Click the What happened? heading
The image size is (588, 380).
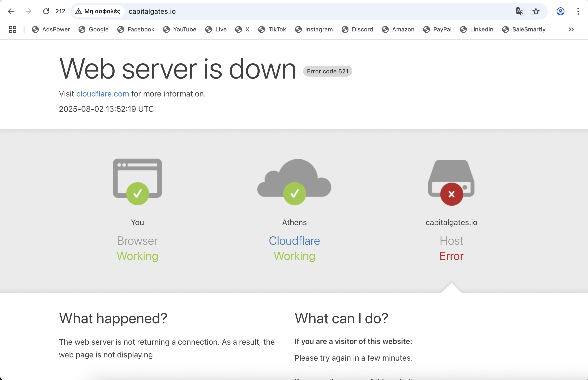113,319
